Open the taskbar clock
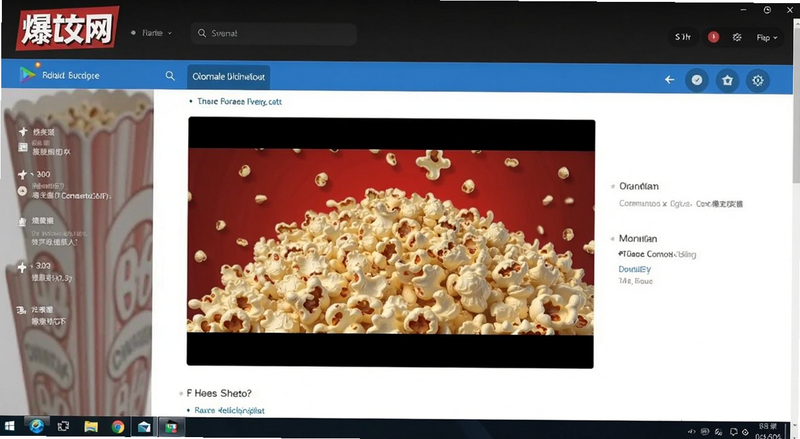Image resolution: width=800 pixels, height=439 pixels. click(x=767, y=431)
